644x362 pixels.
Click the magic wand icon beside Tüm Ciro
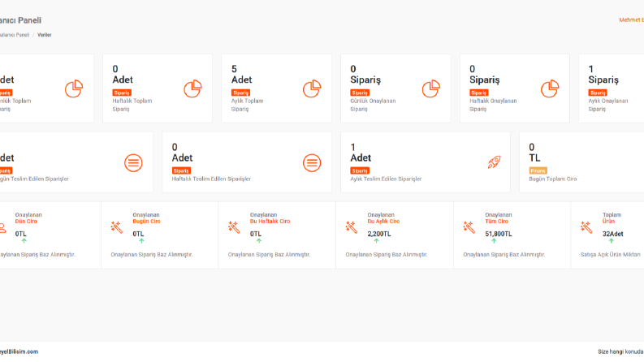469,227
